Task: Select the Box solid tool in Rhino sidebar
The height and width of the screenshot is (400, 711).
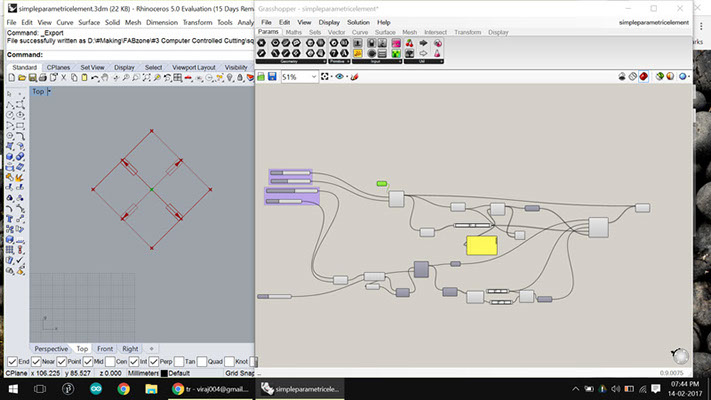Action: pos(10,157)
